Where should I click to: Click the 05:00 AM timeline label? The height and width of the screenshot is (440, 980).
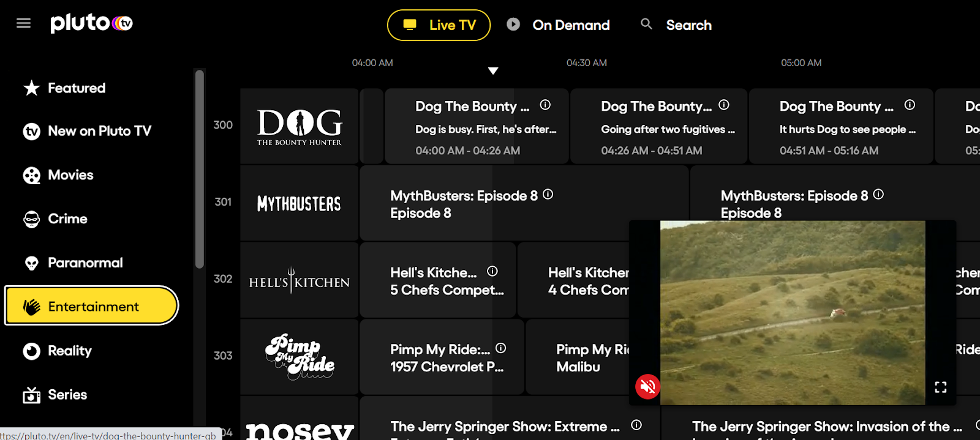(801, 62)
